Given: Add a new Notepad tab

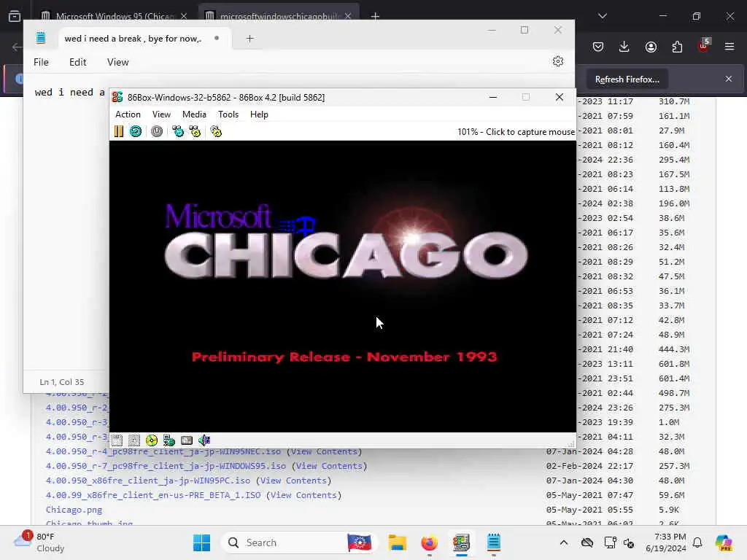Looking at the screenshot, I should tap(249, 39).
